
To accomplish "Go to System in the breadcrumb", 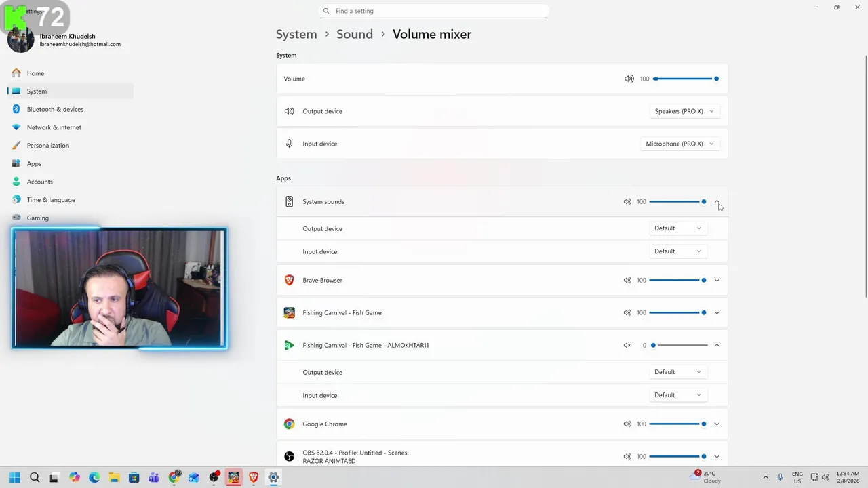I will pos(296,34).
